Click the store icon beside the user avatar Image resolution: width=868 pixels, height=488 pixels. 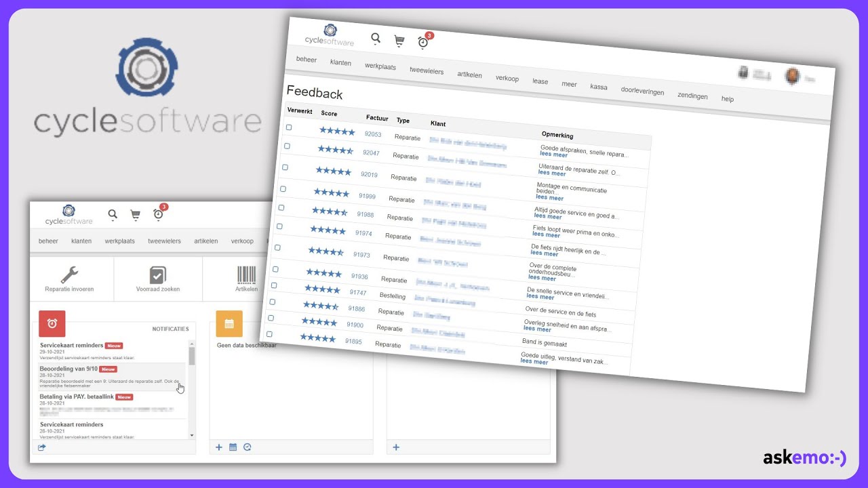click(743, 72)
